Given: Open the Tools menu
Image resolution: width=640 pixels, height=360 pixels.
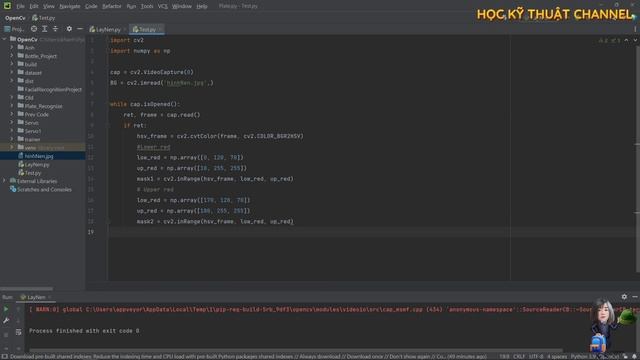Looking at the screenshot, I should (147, 6).
